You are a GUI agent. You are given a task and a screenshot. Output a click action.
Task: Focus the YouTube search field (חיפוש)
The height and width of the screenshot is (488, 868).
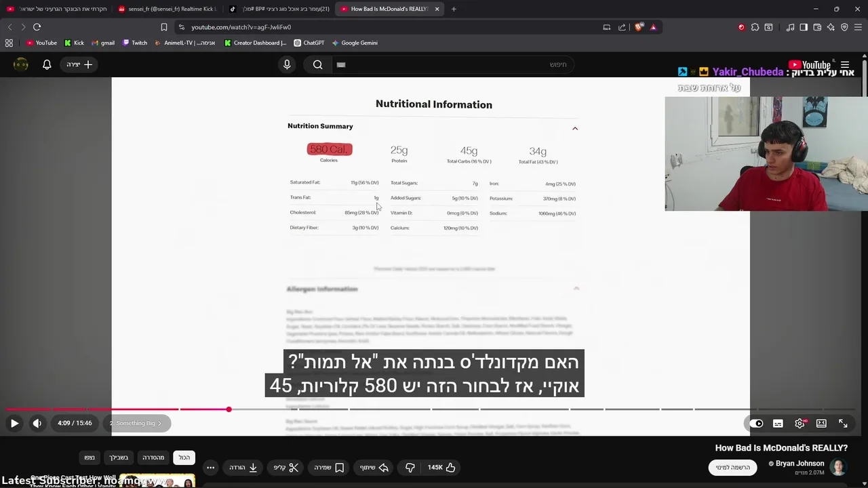click(452, 64)
